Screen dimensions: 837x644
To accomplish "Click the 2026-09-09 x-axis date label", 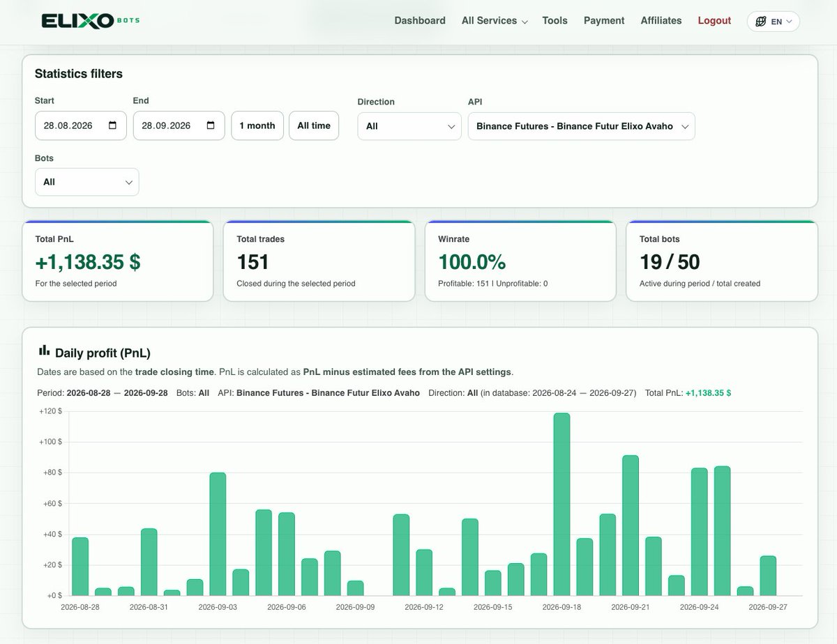I will click(x=356, y=607).
